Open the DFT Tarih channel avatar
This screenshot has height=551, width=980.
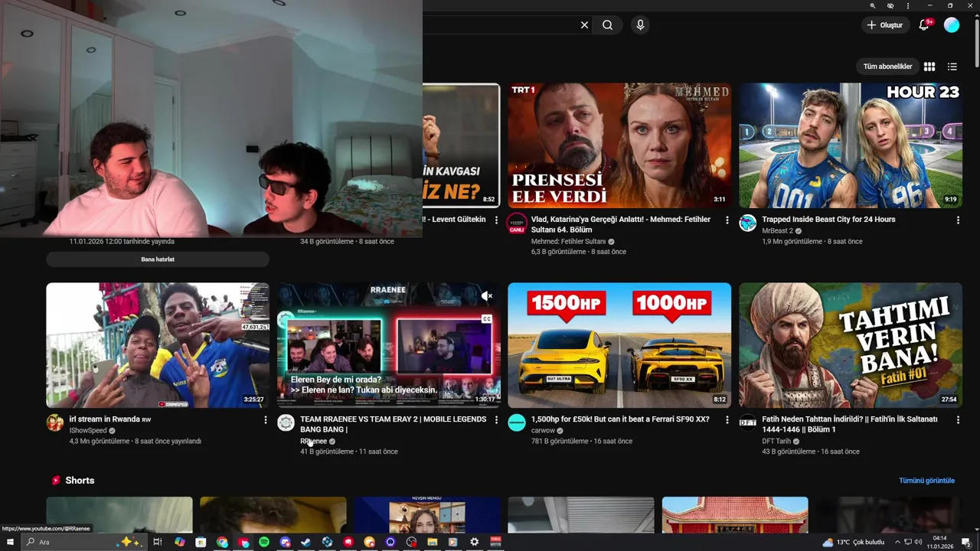(748, 422)
